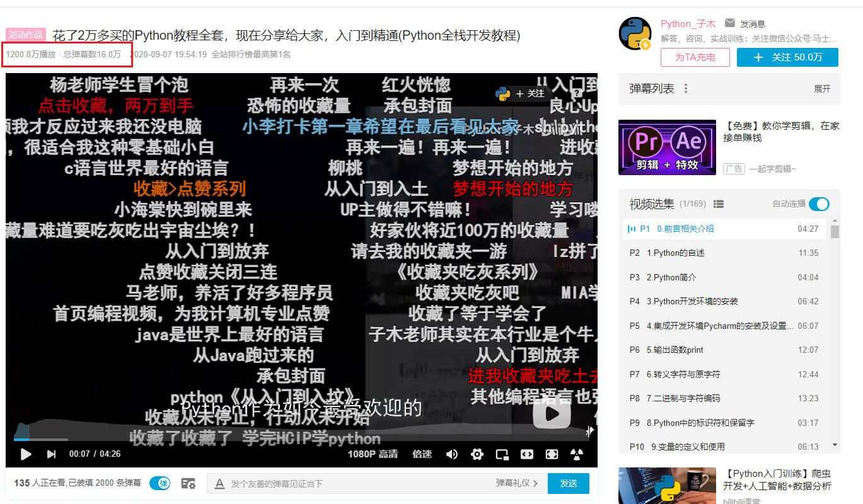Switch to widescreen mode icon

527,454
